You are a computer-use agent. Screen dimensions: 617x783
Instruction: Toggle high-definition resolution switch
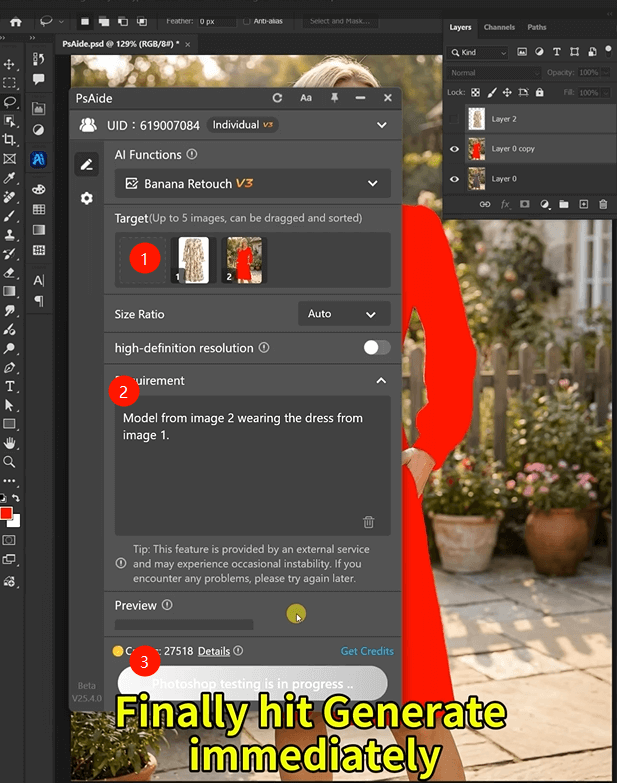tap(377, 348)
